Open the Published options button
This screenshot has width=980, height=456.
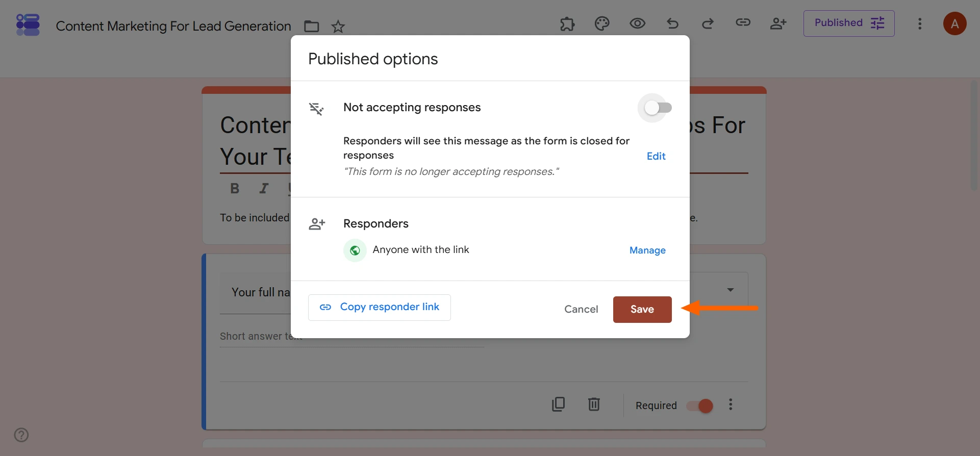[x=849, y=23]
